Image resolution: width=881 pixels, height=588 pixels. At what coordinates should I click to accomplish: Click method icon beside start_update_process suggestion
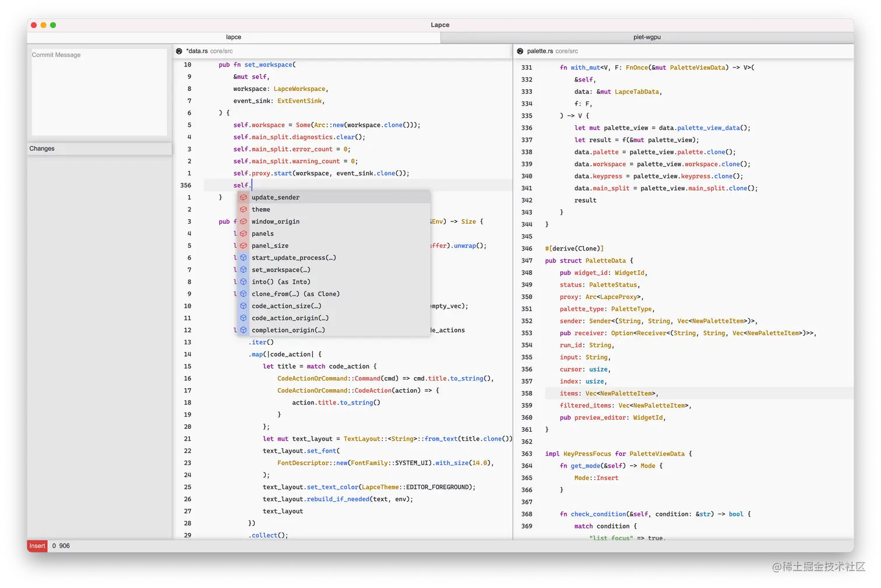[x=244, y=258]
